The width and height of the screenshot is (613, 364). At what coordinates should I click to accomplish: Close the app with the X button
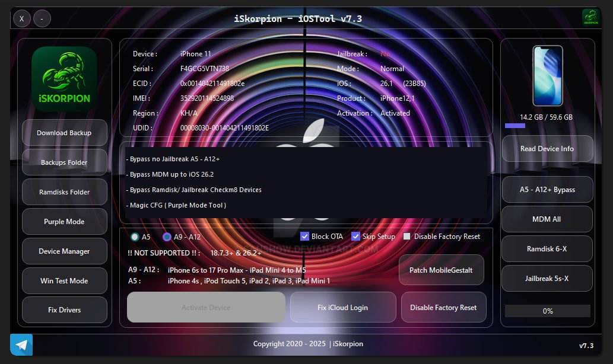coord(22,18)
